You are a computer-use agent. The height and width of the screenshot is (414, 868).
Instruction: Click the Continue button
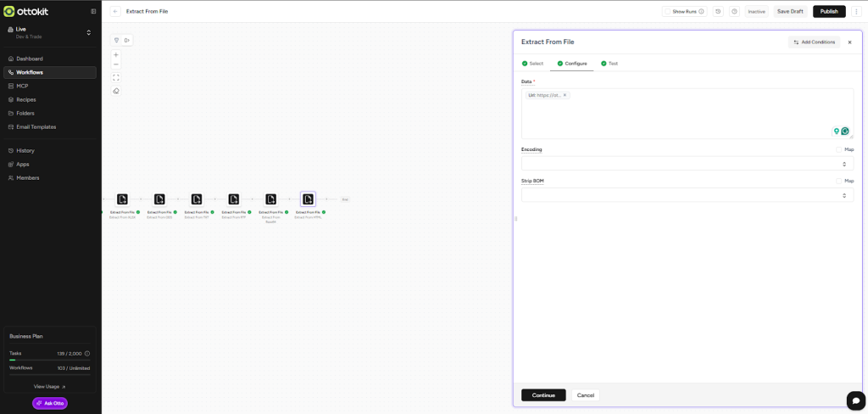point(543,395)
